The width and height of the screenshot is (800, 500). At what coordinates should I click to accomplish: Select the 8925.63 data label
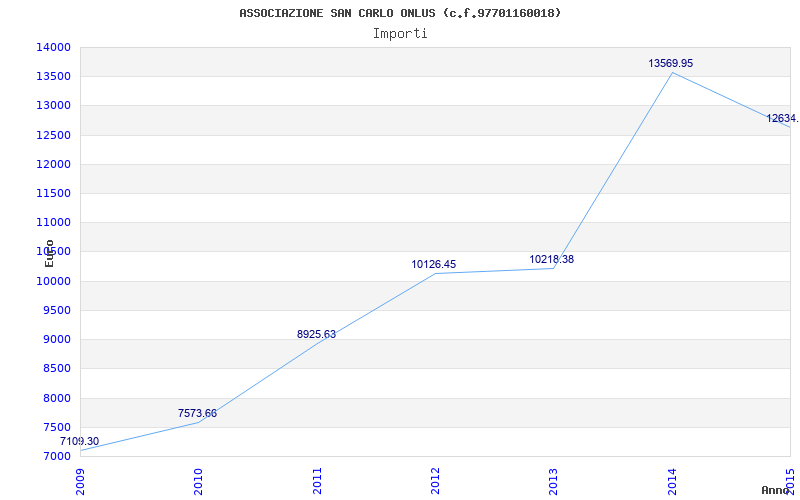(x=316, y=334)
